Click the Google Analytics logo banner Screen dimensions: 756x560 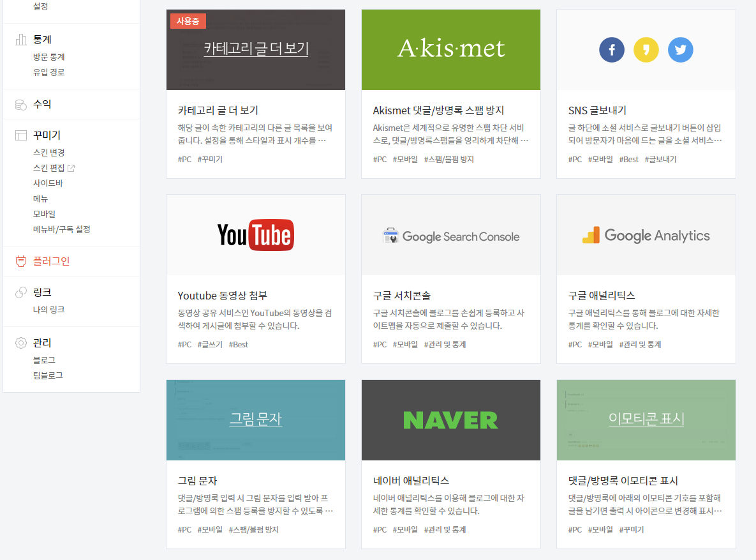click(646, 235)
